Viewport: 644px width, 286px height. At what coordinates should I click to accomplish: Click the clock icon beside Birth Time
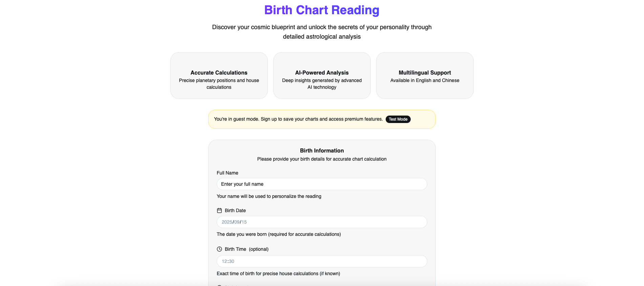pyautogui.click(x=219, y=249)
